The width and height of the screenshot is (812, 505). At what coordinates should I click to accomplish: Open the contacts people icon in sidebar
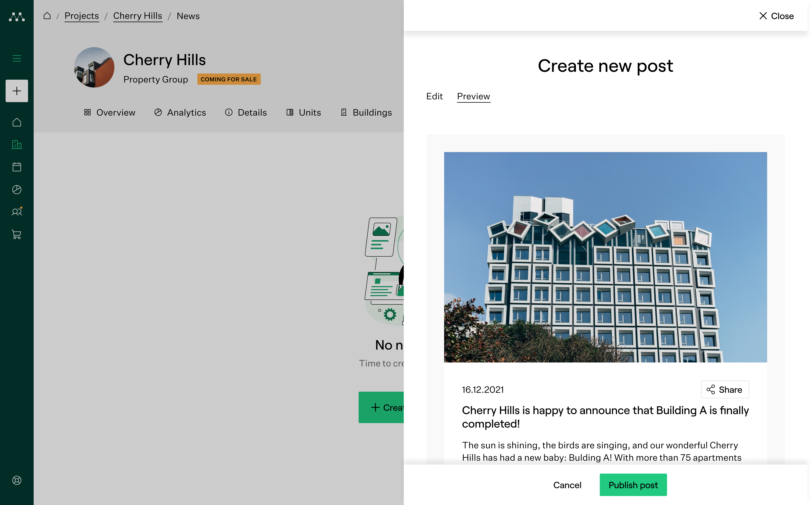pyautogui.click(x=17, y=212)
